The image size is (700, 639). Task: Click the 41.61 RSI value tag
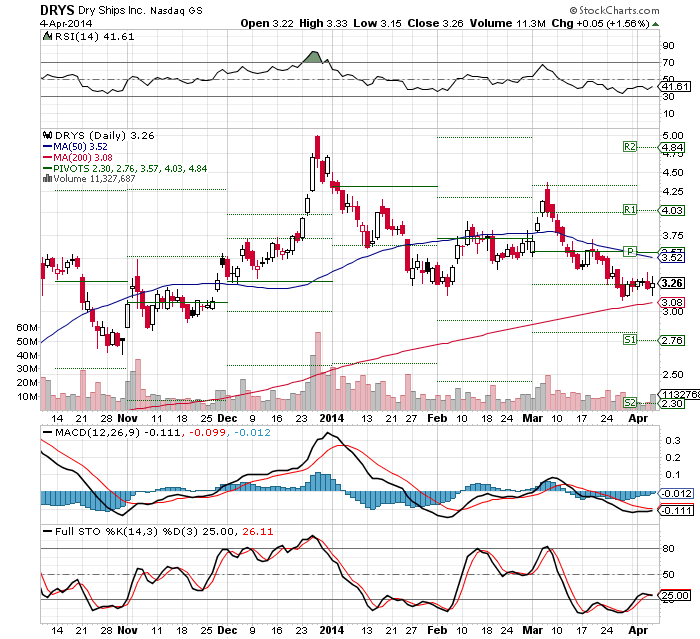(x=675, y=87)
